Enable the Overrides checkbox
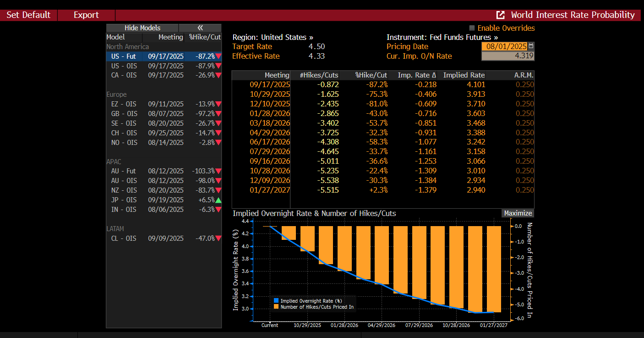644x338 pixels. coord(472,28)
